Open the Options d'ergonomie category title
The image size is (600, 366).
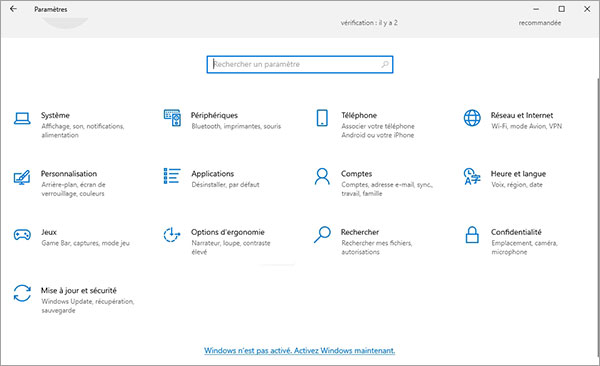[x=228, y=232]
